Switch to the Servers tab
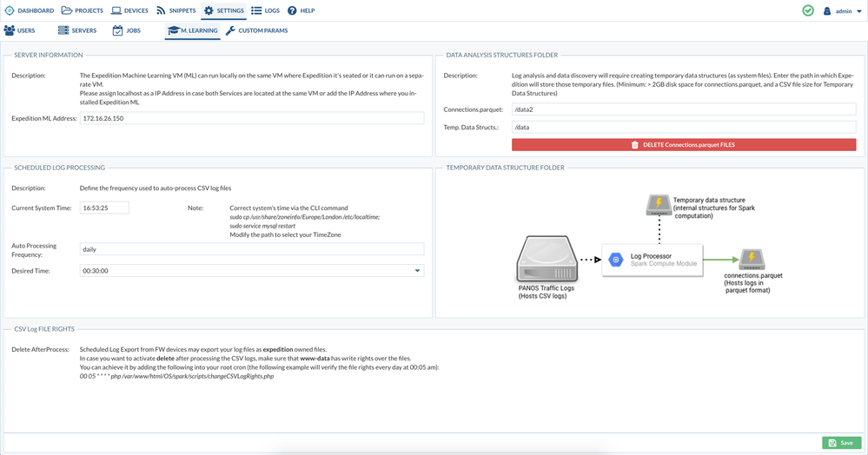Image resolution: width=868 pixels, height=455 pixels. [76, 30]
